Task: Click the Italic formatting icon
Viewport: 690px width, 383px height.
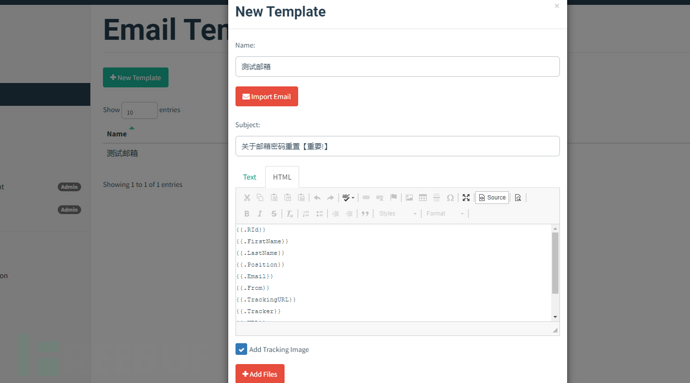Action: [x=260, y=214]
